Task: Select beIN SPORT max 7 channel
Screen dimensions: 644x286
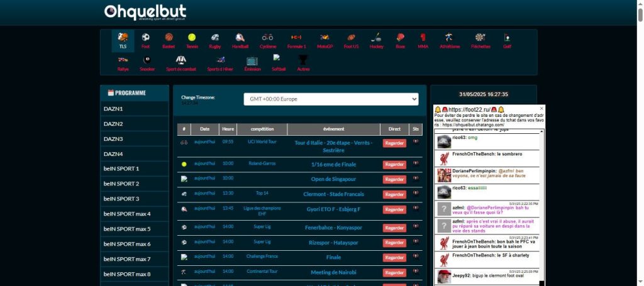Action: point(135,259)
